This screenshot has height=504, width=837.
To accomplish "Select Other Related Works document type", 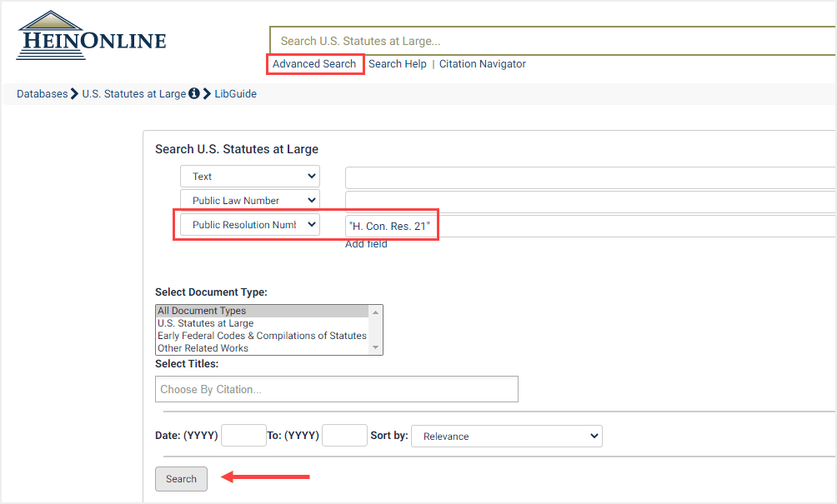I will (x=262, y=348).
